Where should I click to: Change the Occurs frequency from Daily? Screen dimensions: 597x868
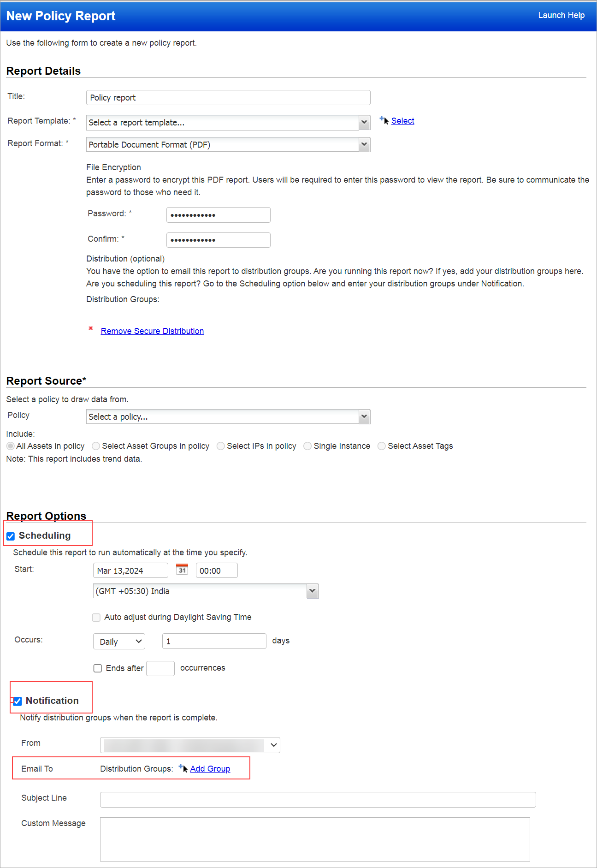118,641
